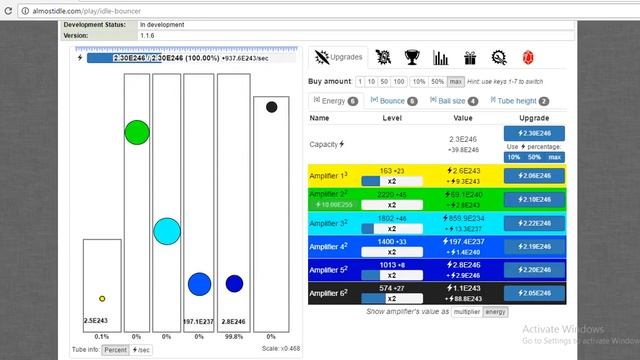This screenshot has height=360, width=640.
Task: Set tube info to energy per sec
Action: (141, 350)
